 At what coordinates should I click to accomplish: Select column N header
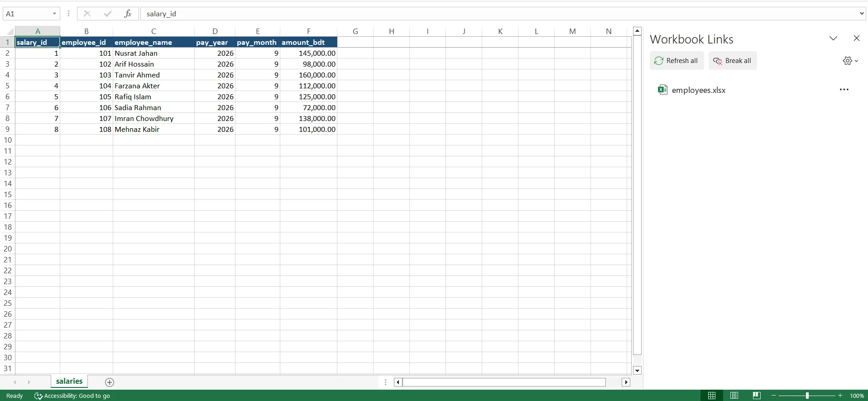click(609, 31)
